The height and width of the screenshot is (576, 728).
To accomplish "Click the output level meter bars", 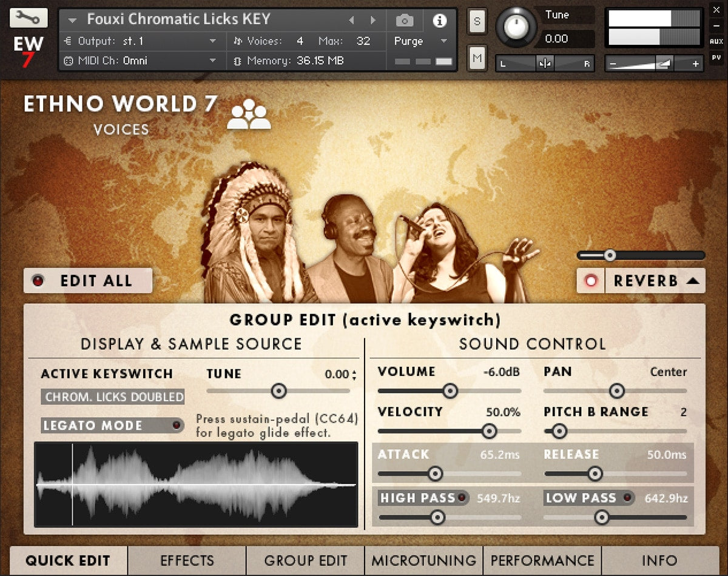I will pyautogui.click(x=655, y=27).
